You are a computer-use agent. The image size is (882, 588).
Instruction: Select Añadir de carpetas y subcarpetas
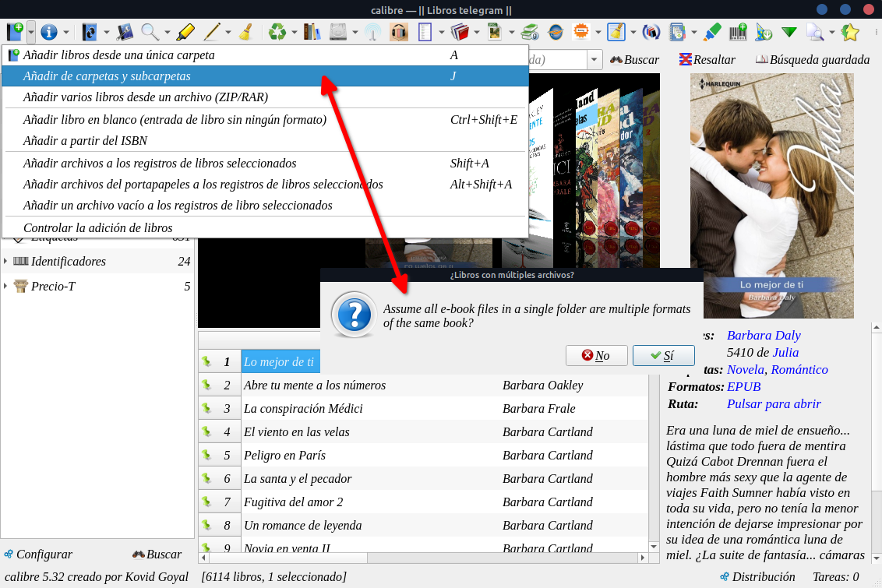pos(265,76)
